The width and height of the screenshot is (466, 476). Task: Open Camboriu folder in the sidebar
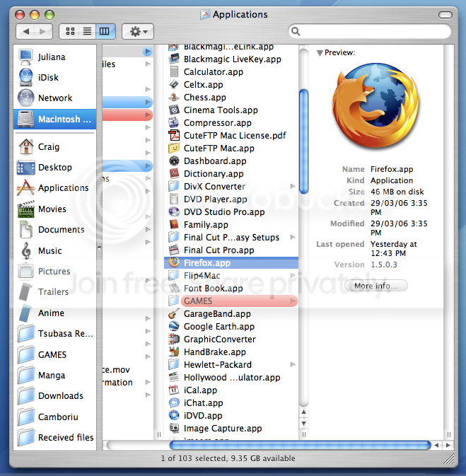pos(55,417)
